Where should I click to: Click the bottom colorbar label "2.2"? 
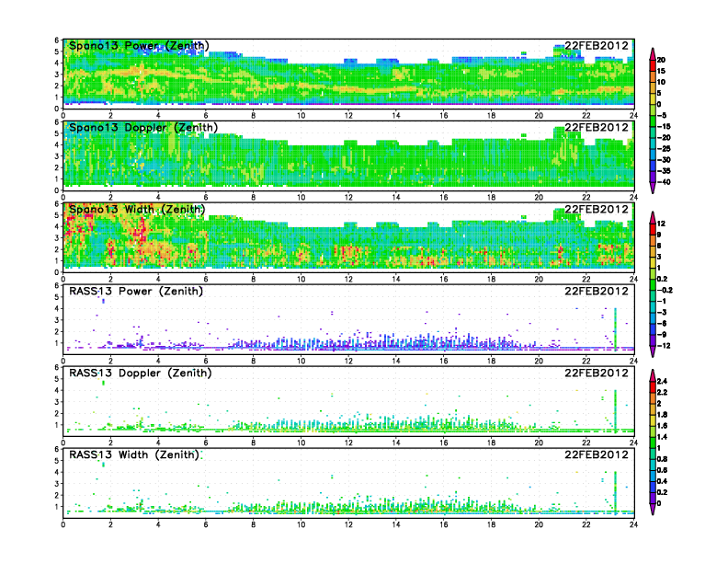pos(663,393)
